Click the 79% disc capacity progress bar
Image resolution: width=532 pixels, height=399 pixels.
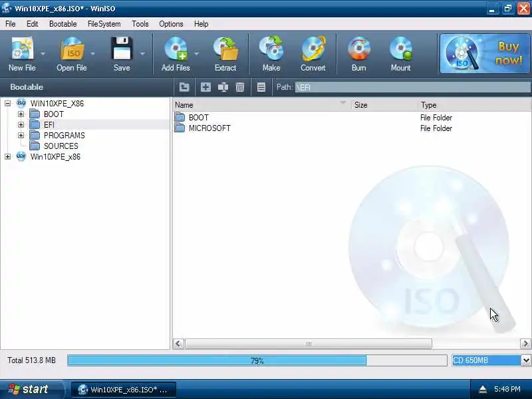257,360
